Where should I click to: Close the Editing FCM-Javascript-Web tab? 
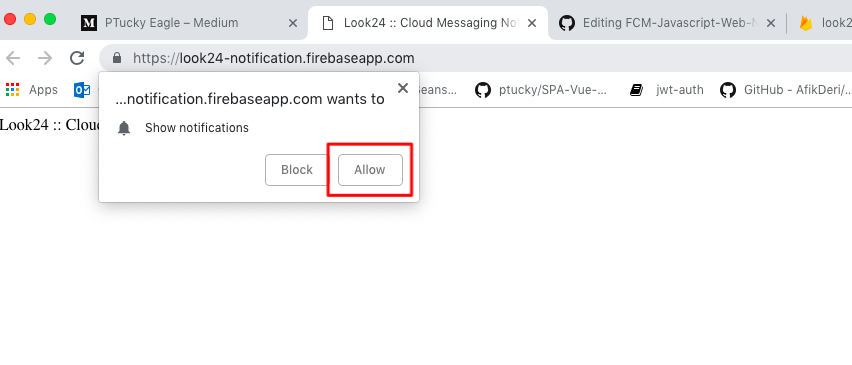coord(770,23)
